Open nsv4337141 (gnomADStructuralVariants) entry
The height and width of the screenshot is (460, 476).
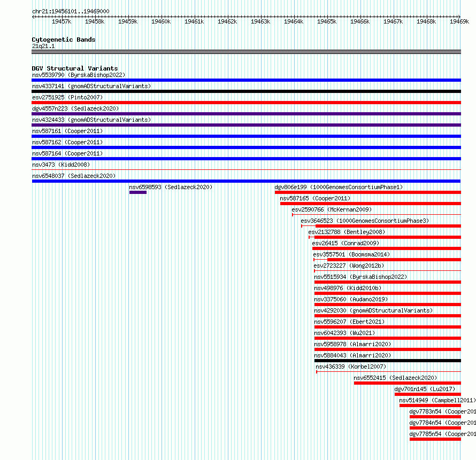pyautogui.click(x=91, y=86)
